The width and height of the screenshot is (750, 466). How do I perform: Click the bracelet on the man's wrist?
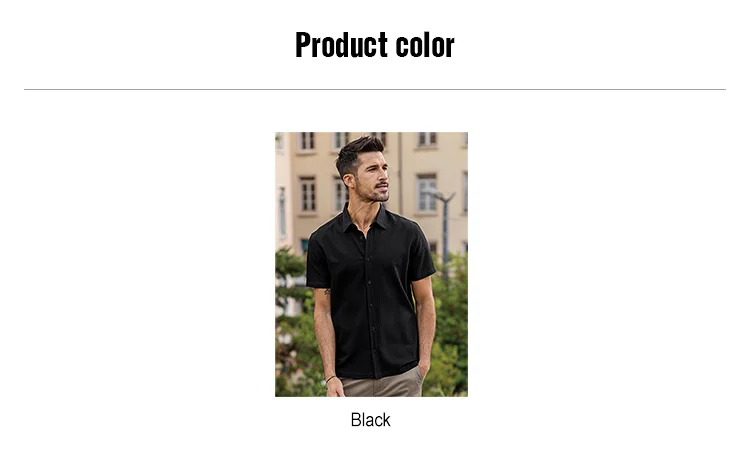(x=331, y=379)
